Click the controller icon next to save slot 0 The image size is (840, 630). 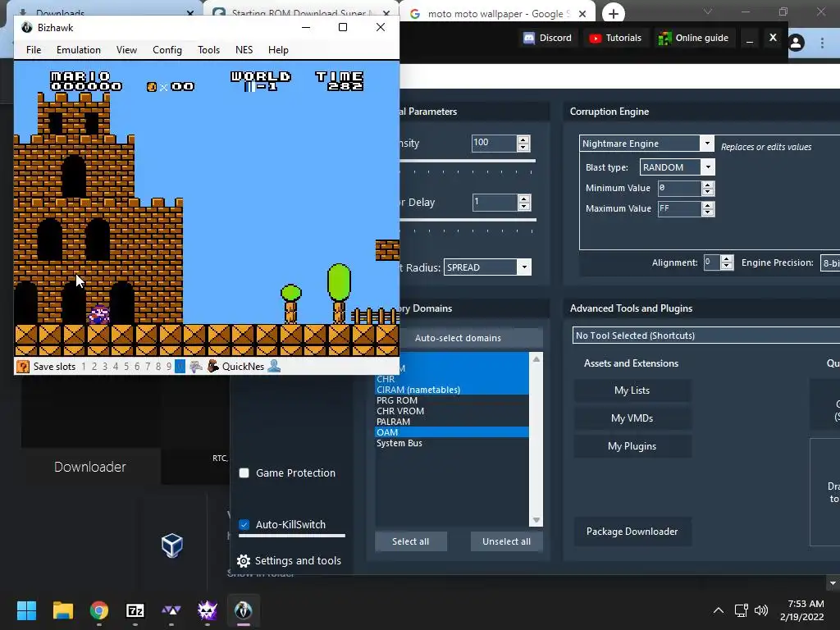(195, 367)
